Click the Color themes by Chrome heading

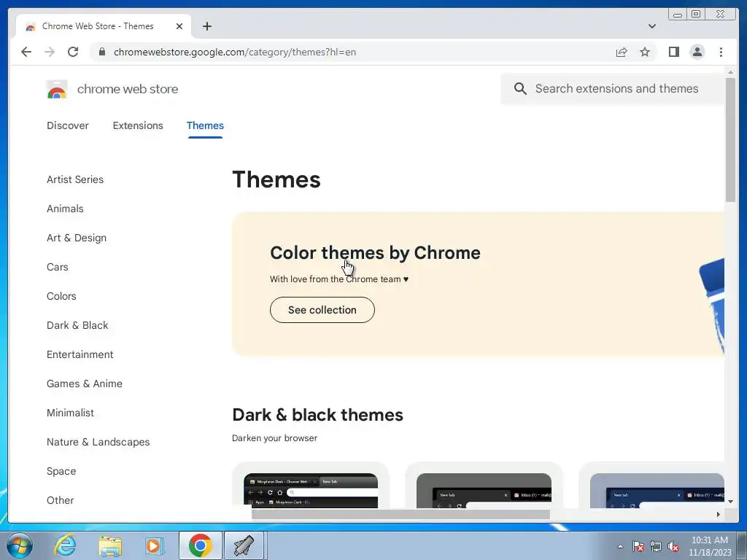pyautogui.click(x=375, y=252)
